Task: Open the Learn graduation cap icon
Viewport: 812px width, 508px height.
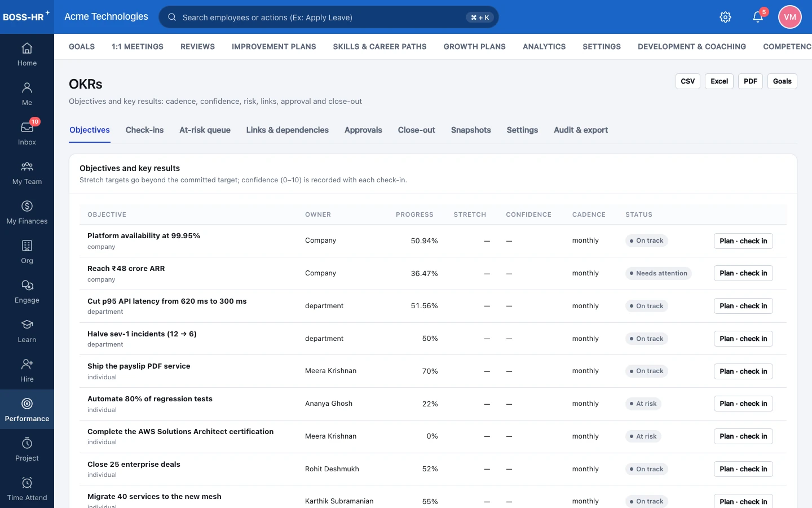Action: coord(27,325)
